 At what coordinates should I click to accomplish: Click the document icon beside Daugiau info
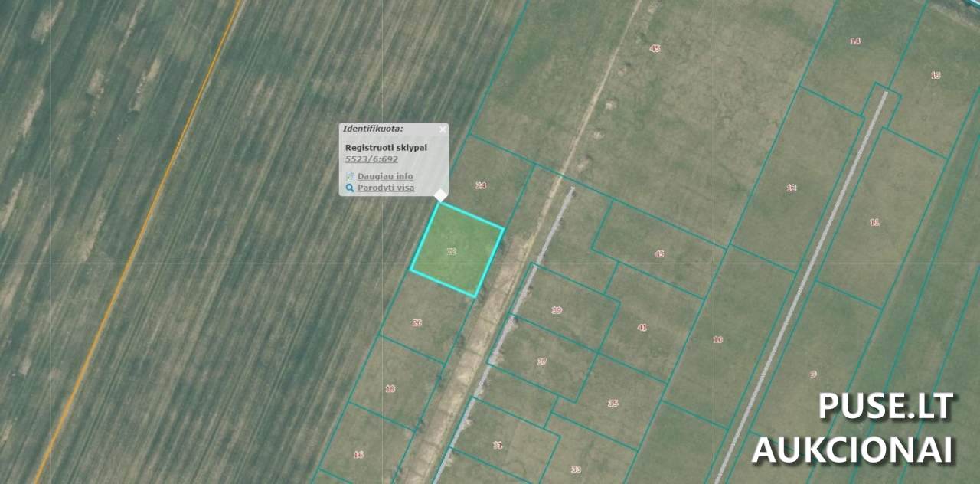click(x=350, y=176)
